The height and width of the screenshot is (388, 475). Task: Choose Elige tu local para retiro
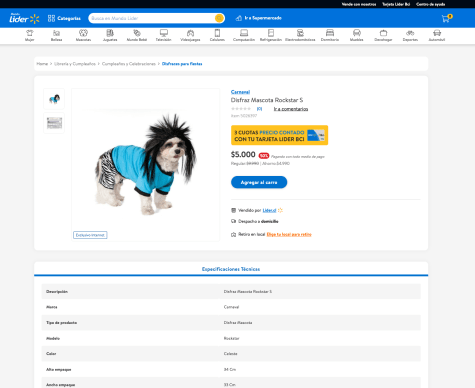coord(289,234)
